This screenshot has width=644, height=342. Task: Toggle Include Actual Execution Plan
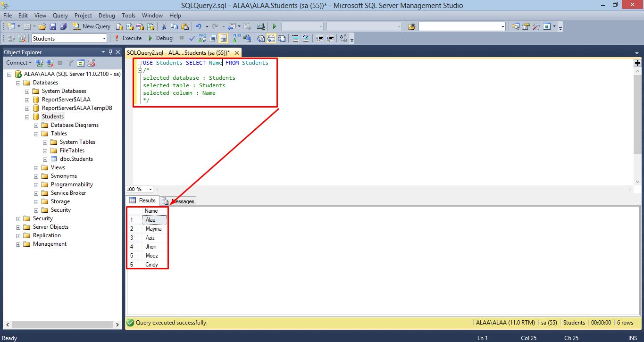[237, 38]
